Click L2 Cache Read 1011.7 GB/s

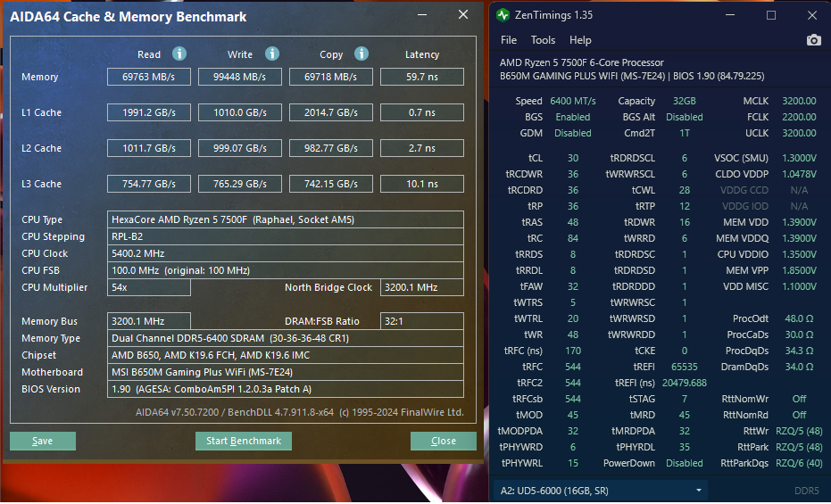pos(149,148)
